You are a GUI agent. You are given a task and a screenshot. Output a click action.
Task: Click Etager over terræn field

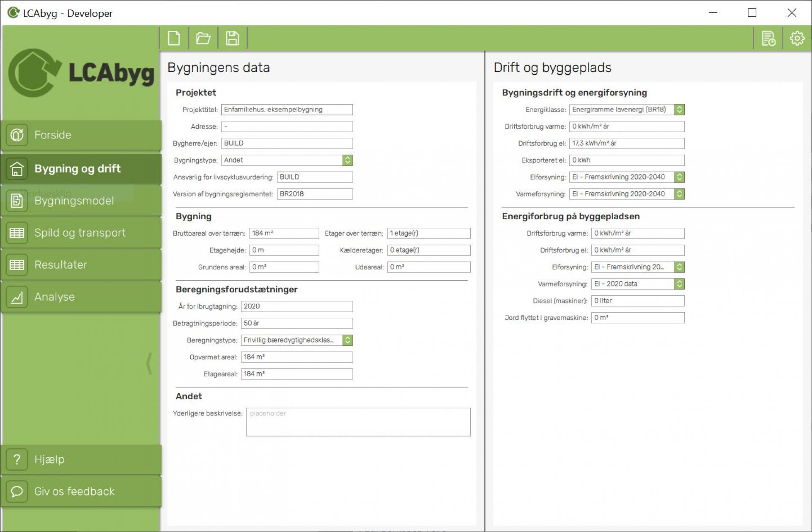click(429, 233)
